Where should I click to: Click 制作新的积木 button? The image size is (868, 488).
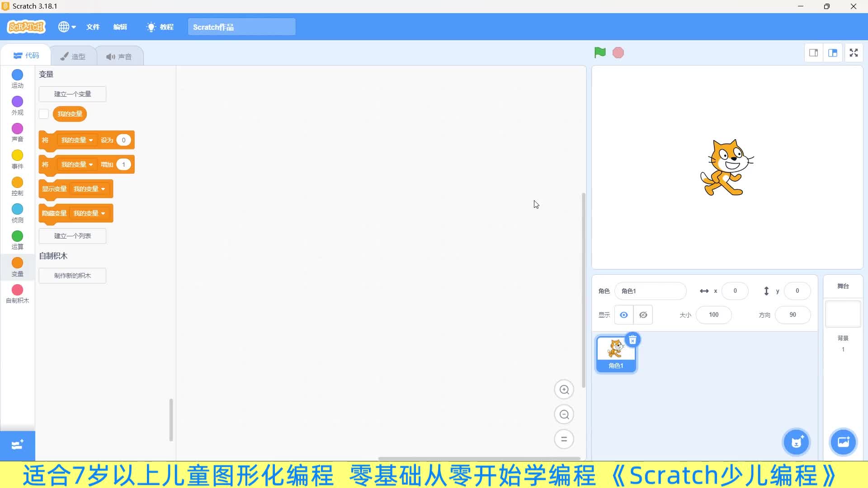pyautogui.click(x=72, y=276)
